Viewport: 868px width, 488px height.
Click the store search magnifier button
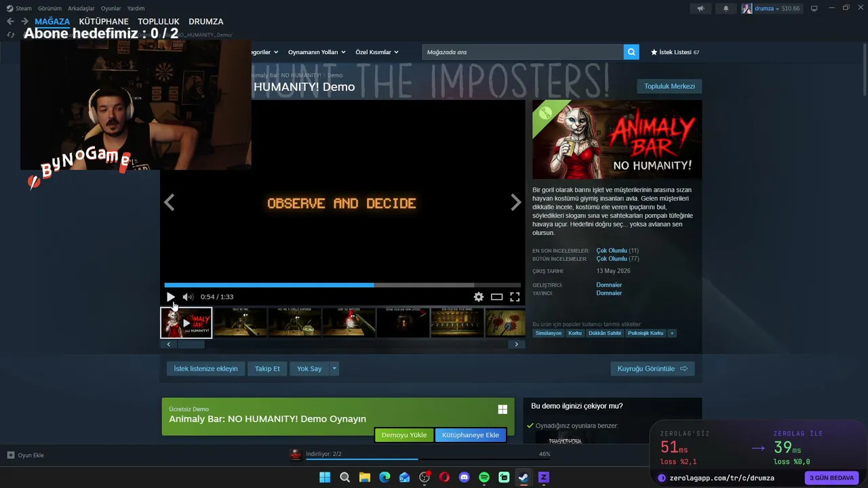(x=631, y=52)
